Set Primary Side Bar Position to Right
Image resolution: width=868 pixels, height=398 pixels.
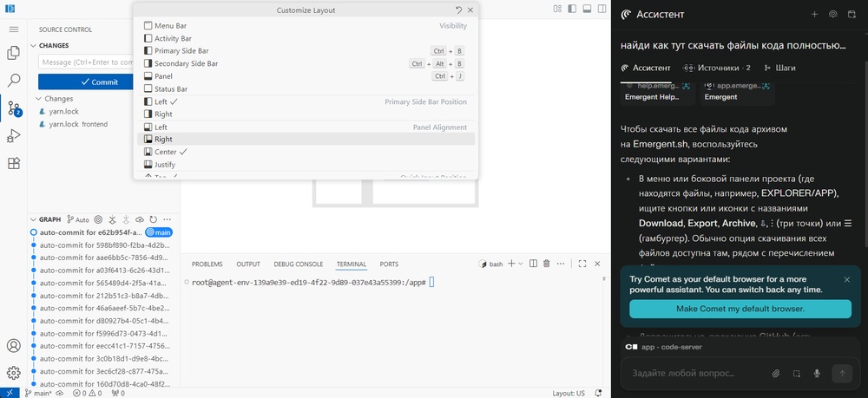click(x=306, y=114)
